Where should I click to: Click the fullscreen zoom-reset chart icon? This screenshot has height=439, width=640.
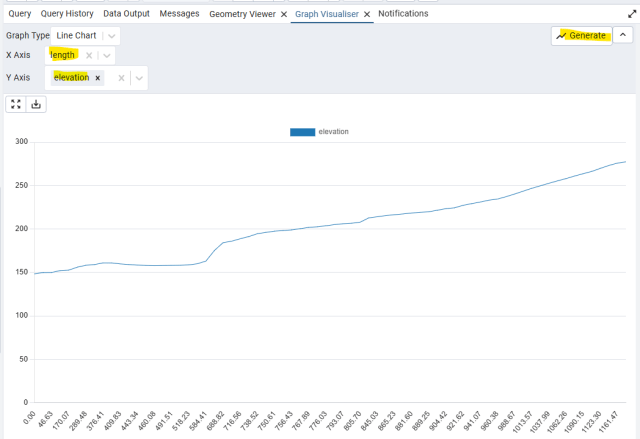pyautogui.click(x=16, y=104)
